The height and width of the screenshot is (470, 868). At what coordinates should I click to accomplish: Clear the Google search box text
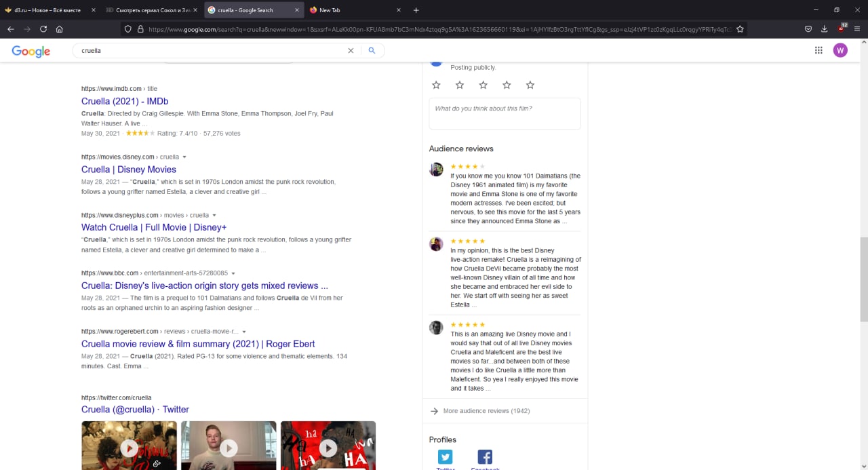pos(351,50)
